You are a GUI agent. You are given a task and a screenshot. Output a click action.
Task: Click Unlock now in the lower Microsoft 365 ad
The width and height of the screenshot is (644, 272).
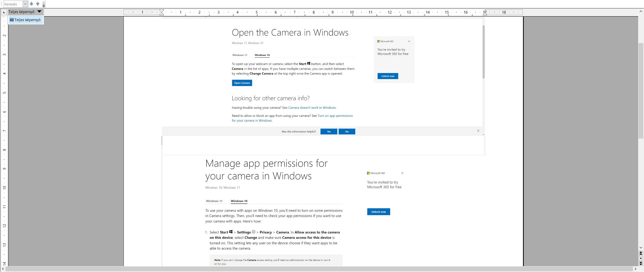[379, 212]
